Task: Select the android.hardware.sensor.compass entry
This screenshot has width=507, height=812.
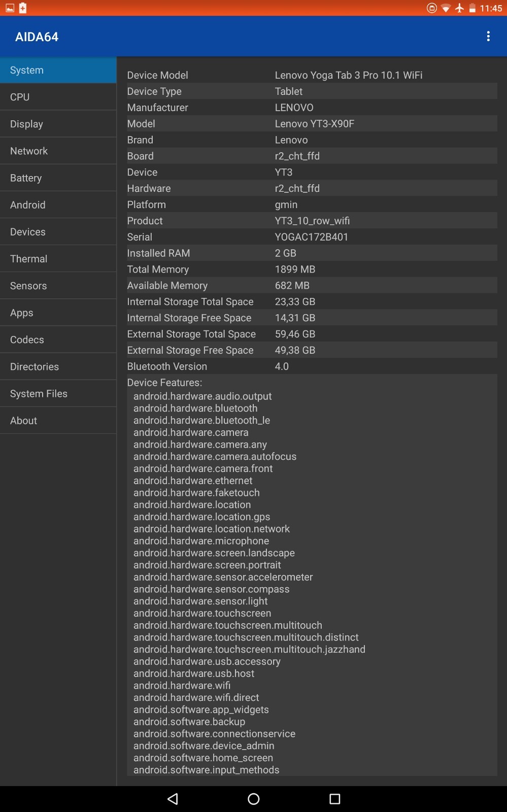Action: coord(211,589)
